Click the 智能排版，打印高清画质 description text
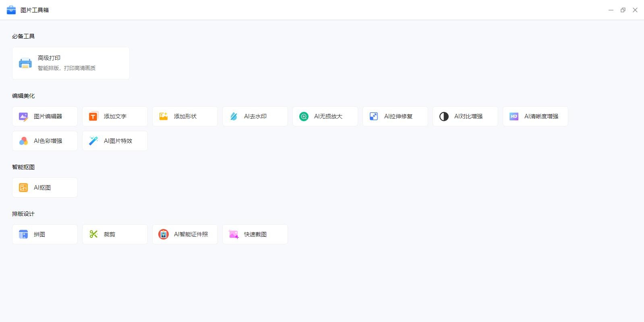644x322 pixels. coord(66,68)
